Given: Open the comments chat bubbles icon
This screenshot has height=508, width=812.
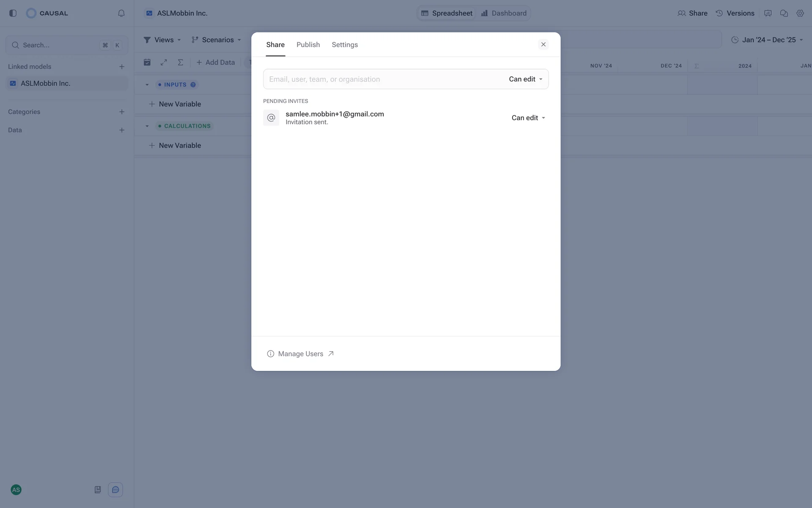Looking at the screenshot, I should coord(784,13).
